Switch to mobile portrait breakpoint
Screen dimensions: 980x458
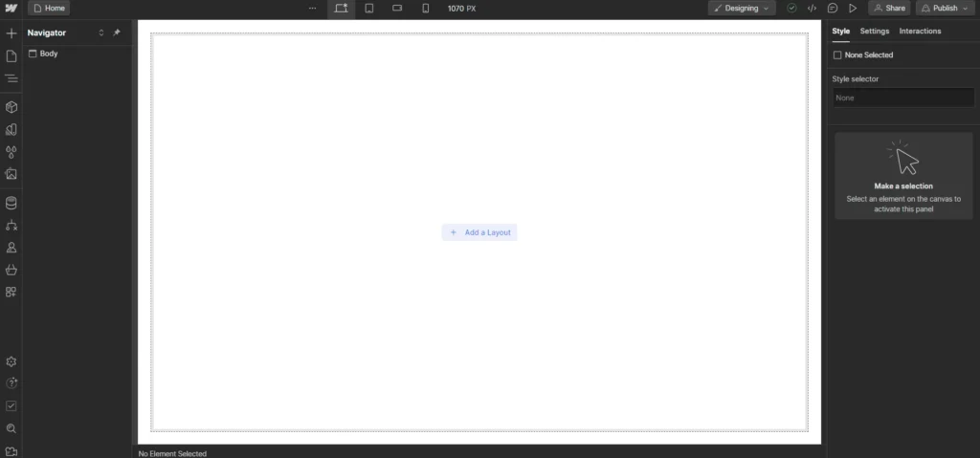click(x=426, y=8)
